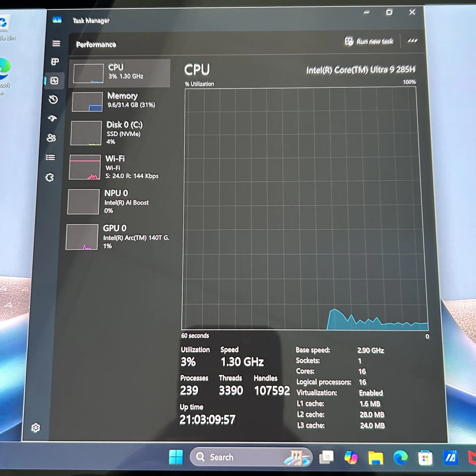Screen dimensions: 476x476
Task: Click the Up time value 21:03:09:57
Action: click(x=208, y=419)
